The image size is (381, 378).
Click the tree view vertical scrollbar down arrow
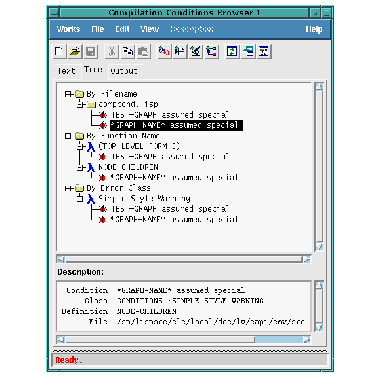(319, 247)
